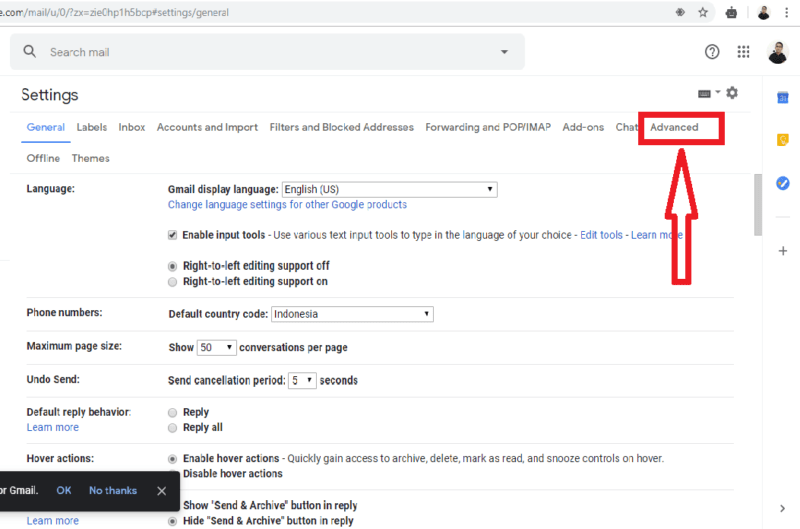Select Right-to-left editing support off
Screen dimensions: 800x529
(172, 266)
